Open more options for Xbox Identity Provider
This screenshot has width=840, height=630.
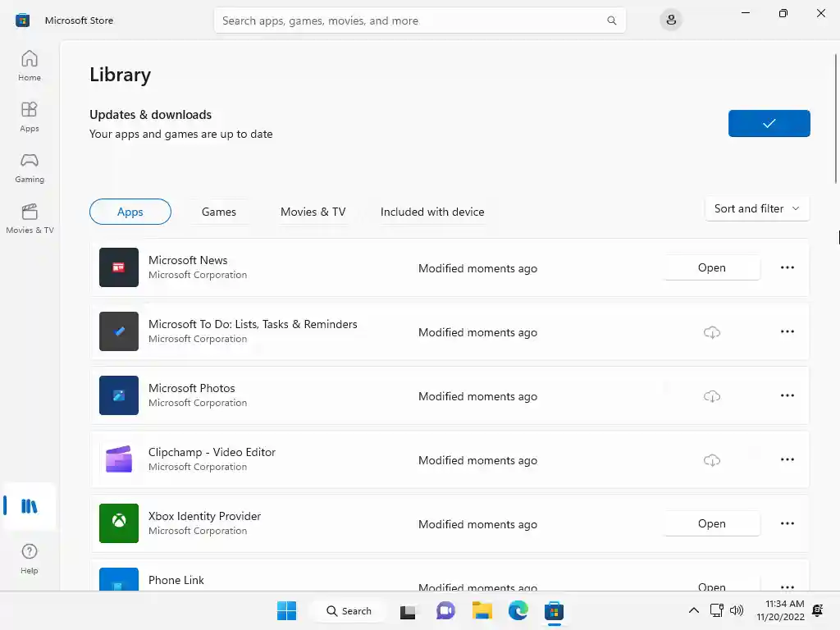pos(787,523)
